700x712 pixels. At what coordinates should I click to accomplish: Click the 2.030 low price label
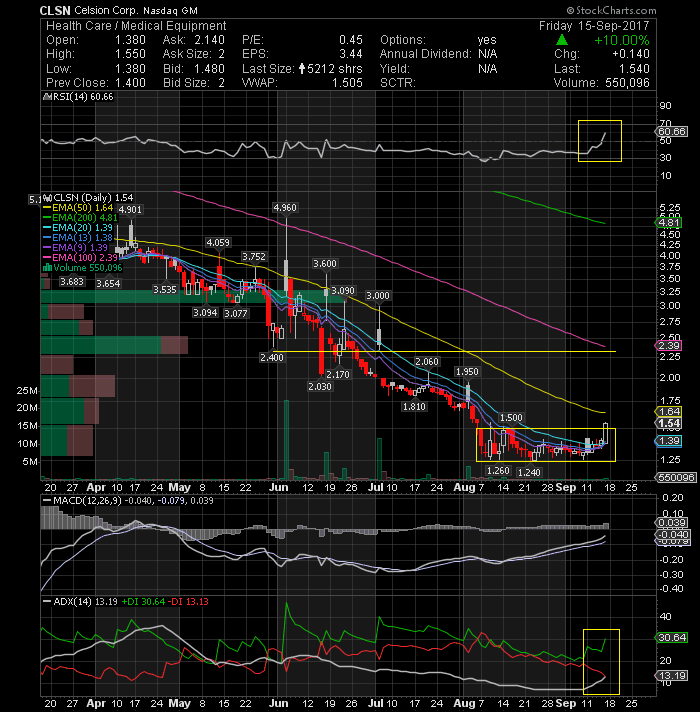click(x=320, y=386)
